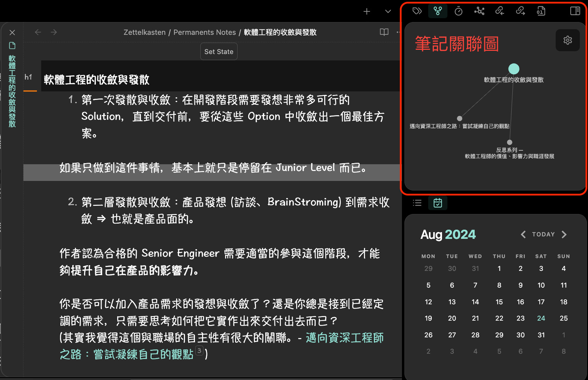This screenshot has height=380, width=588.
Task: Open the Tags pane icon
Action: coord(417,11)
